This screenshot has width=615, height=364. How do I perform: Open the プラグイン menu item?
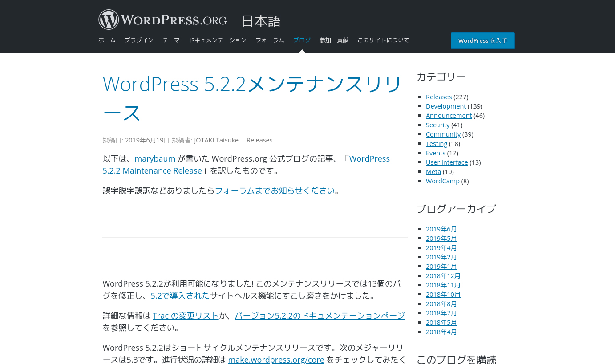click(139, 40)
